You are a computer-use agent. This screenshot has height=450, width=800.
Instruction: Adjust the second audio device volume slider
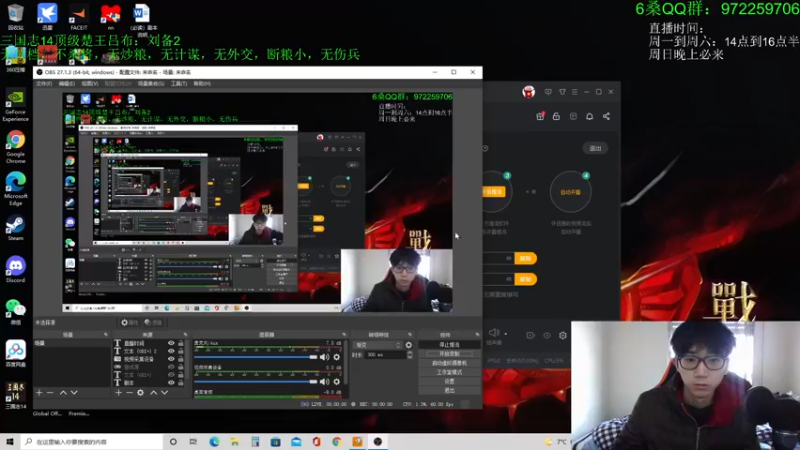[x=256, y=381]
